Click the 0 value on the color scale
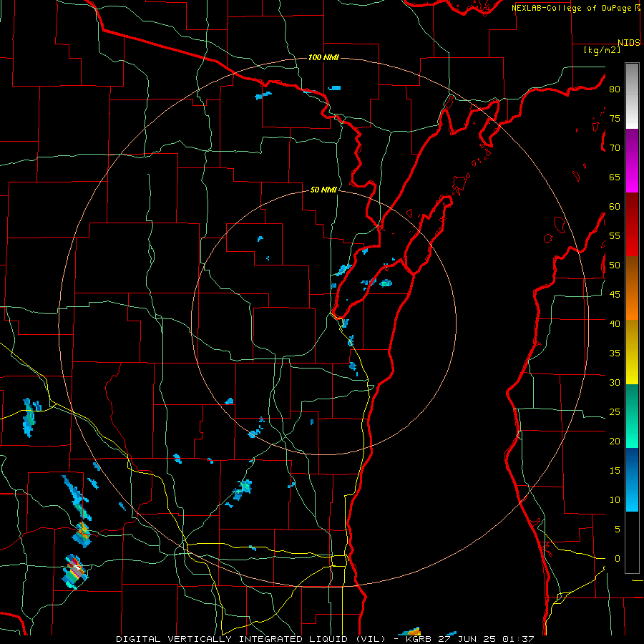The image size is (644, 644). click(x=618, y=559)
